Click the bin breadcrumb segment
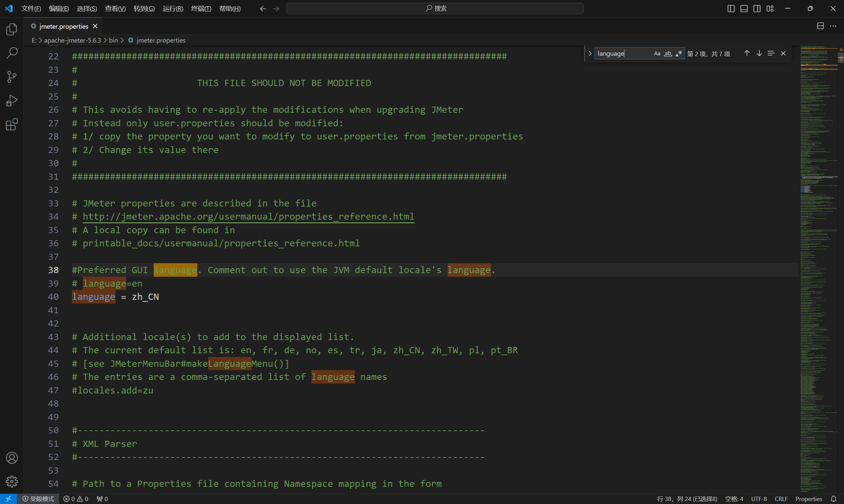The width and height of the screenshot is (844, 504). tap(113, 40)
